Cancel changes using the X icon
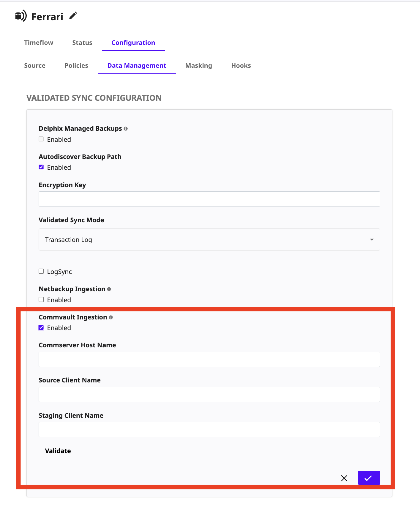Image resolution: width=420 pixels, height=520 pixels. tap(344, 478)
